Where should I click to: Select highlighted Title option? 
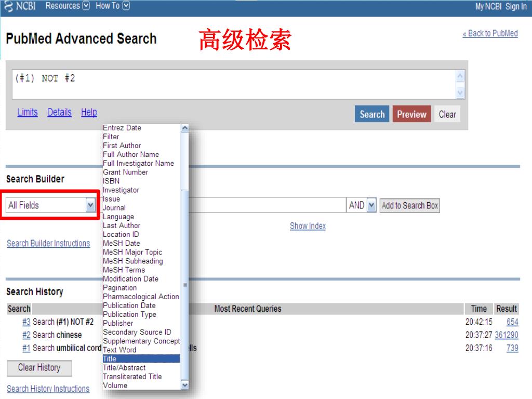[141, 359]
